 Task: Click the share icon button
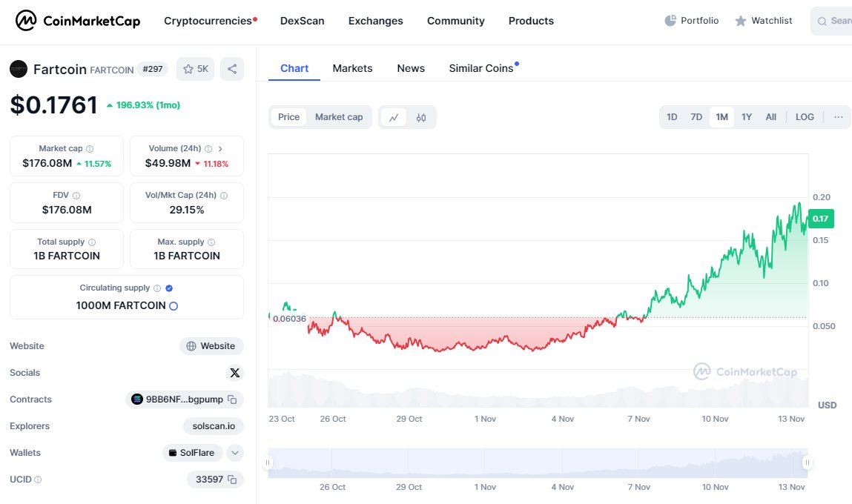click(x=232, y=69)
